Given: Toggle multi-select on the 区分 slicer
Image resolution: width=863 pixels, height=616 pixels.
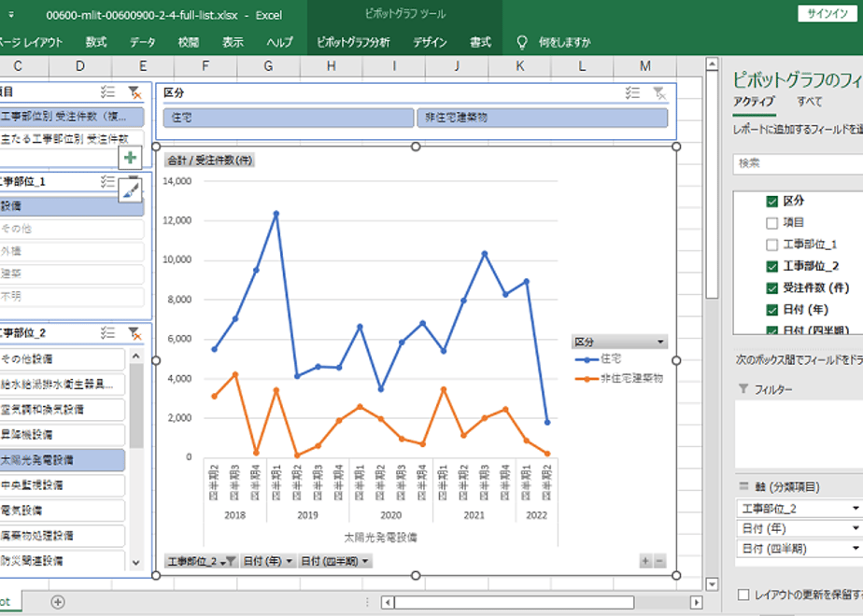Looking at the screenshot, I should click(632, 93).
